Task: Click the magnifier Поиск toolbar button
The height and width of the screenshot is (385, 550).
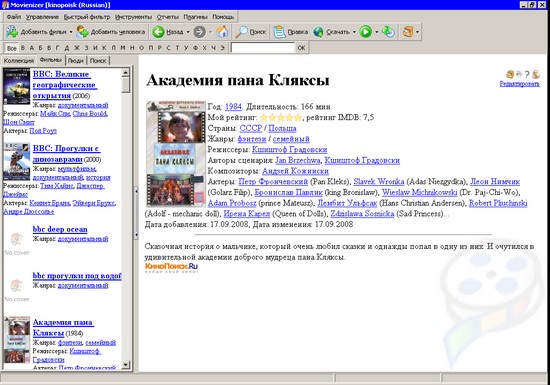Action: (x=251, y=32)
